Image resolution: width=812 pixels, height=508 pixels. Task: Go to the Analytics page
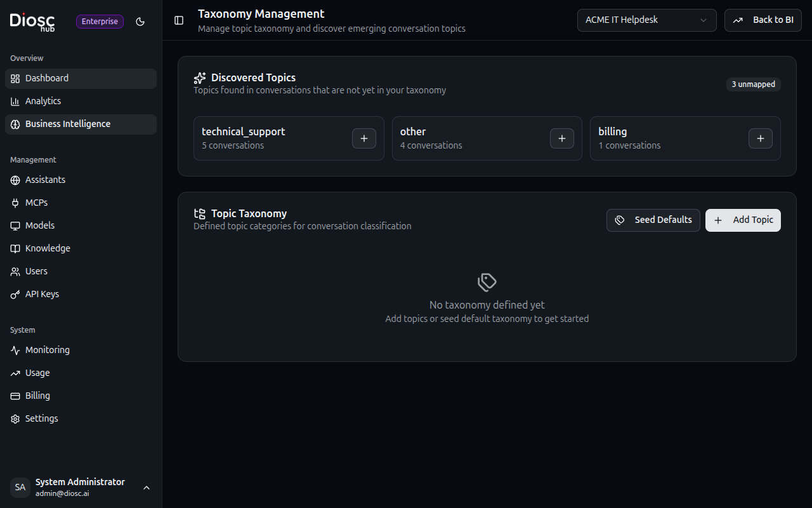43,101
